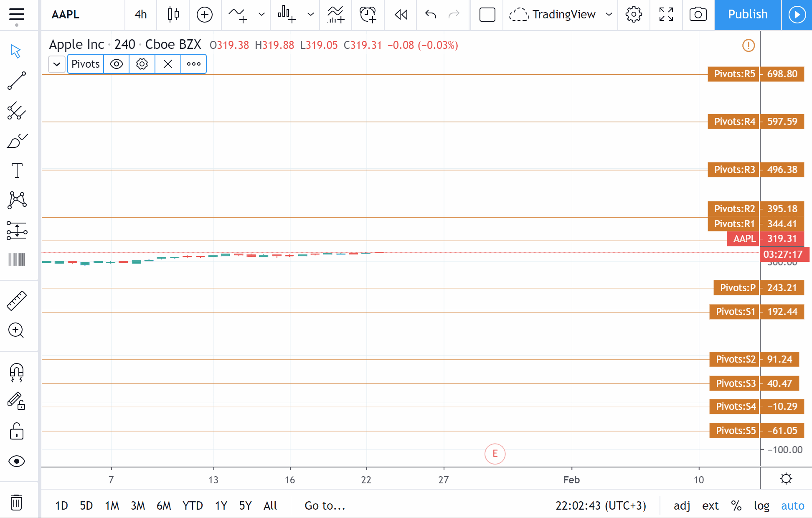Select the text annotation tool
Image resolution: width=812 pixels, height=518 pixels.
pyautogui.click(x=17, y=170)
